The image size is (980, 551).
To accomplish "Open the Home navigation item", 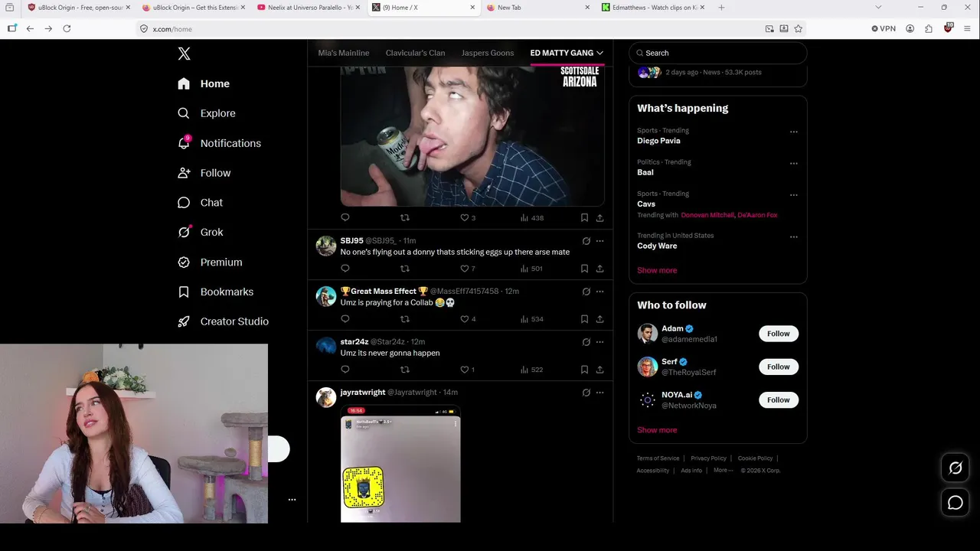I will tap(204, 83).
